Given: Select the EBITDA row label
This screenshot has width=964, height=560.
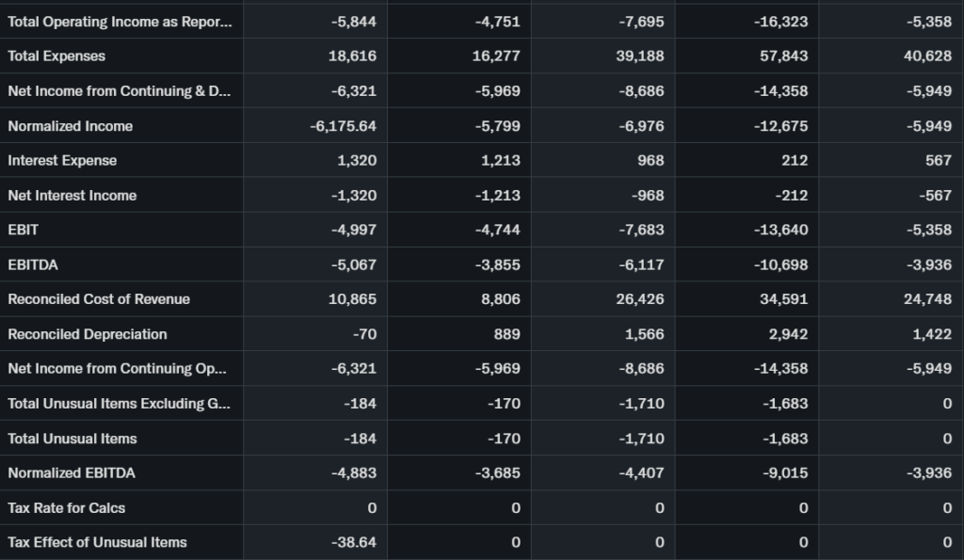Looking at the screenshot, I should click(x=33, y=264).
